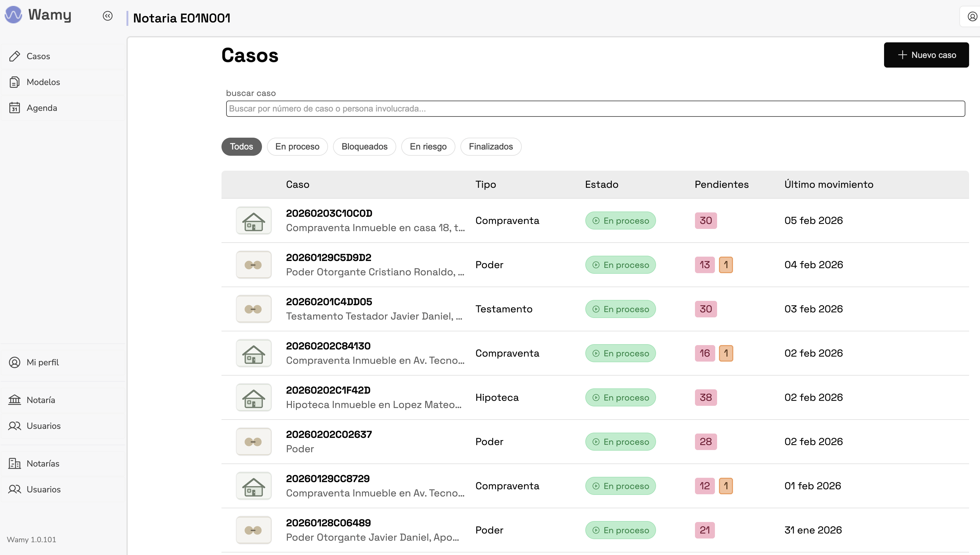Open Notarías buildings icon in sidebar
Viewport: 980px width, 555px height.
tap(14, 463)
